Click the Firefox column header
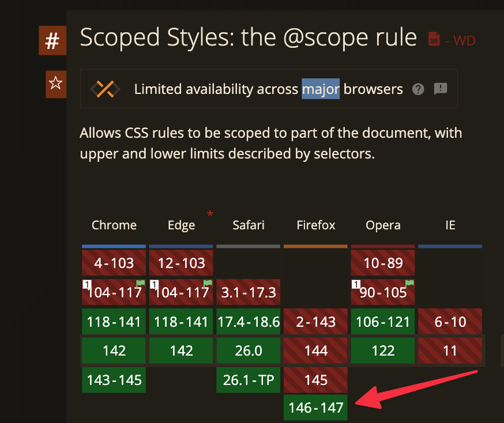 pyautogui.click(x=315, y=225)
